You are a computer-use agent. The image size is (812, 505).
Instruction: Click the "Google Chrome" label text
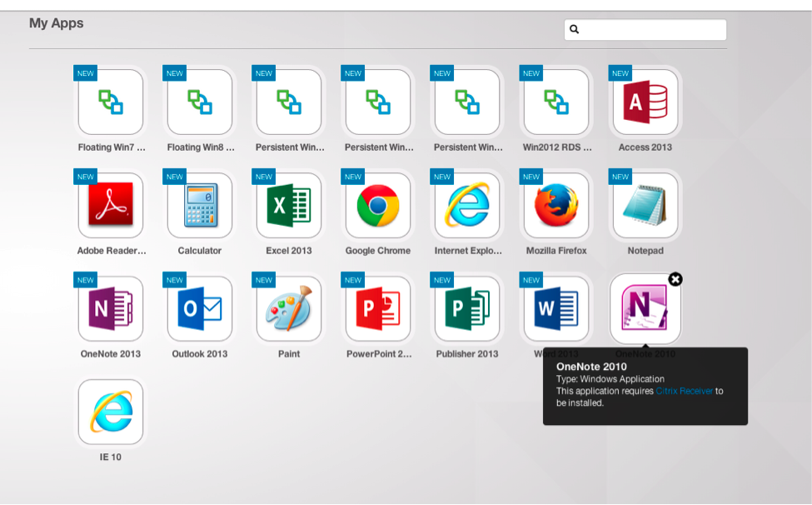pos(378,251)
